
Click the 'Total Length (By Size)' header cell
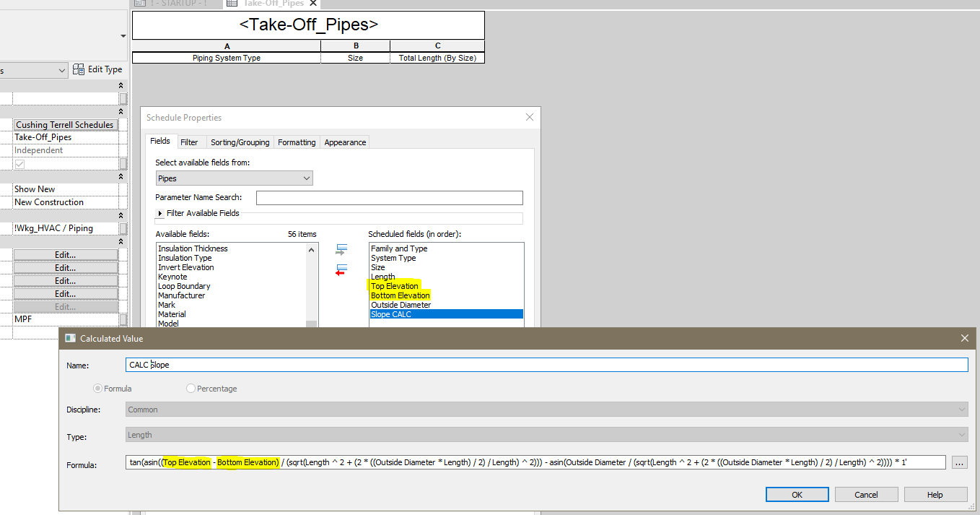click(x=437, y=58)
